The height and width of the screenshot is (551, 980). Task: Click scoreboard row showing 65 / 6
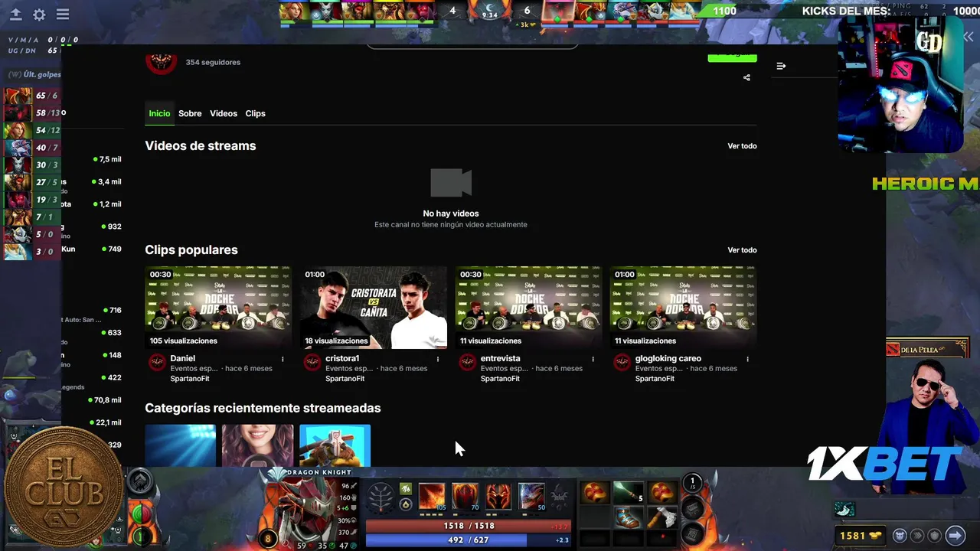(x=32, y=96)
